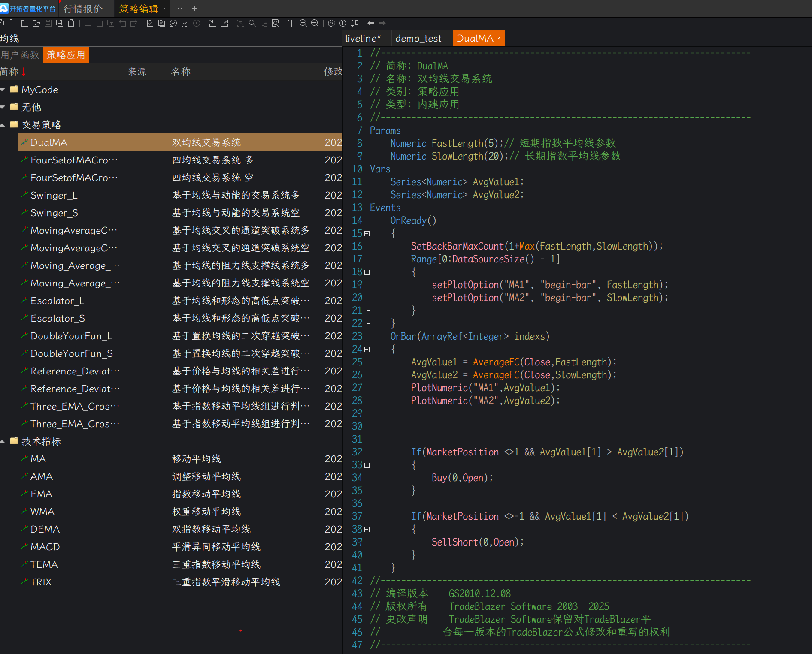Close the DualMA editor tab
Screen dimensions: 812x654
click(499, 38)
